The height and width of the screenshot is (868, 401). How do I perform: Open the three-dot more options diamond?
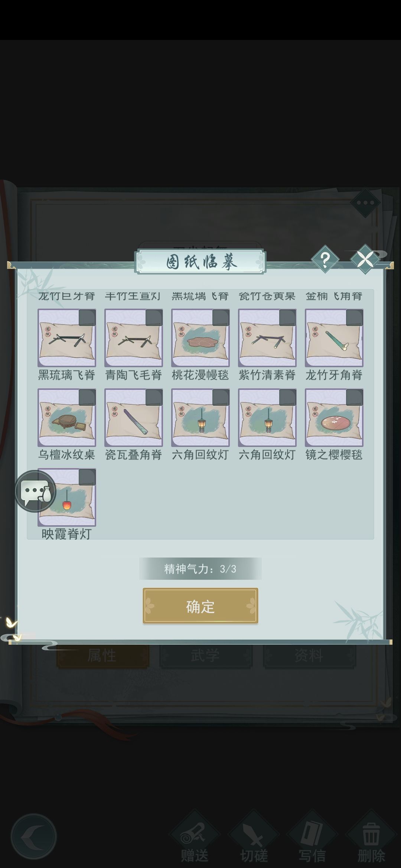(x=365, y=203)
